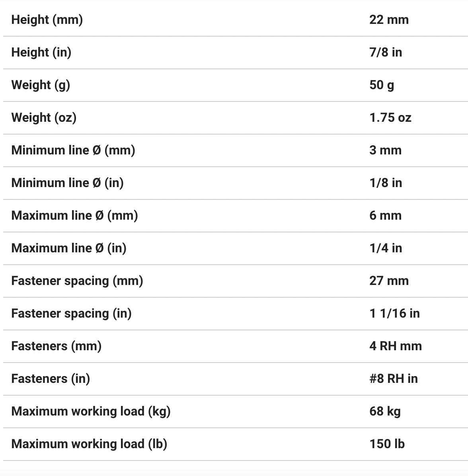
Task: Click the "Height (in)" label
Action: 41,52
